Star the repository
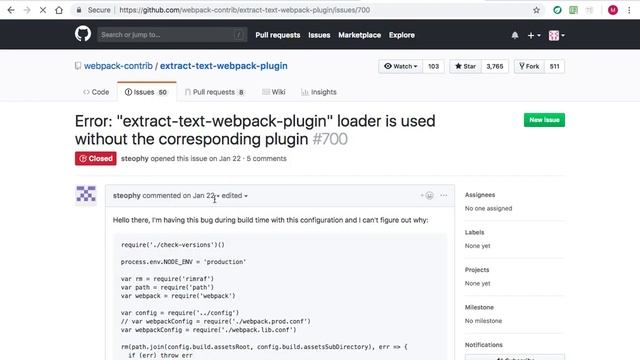Image resolution: width=640 pixels, height=360 pixels. tap(465, 66)
